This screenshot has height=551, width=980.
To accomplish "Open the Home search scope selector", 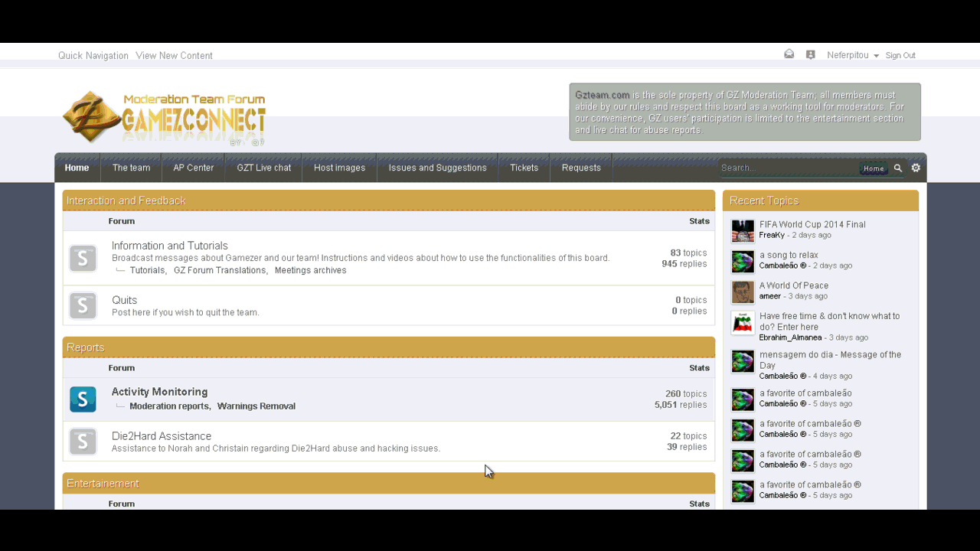I will 874,168.
